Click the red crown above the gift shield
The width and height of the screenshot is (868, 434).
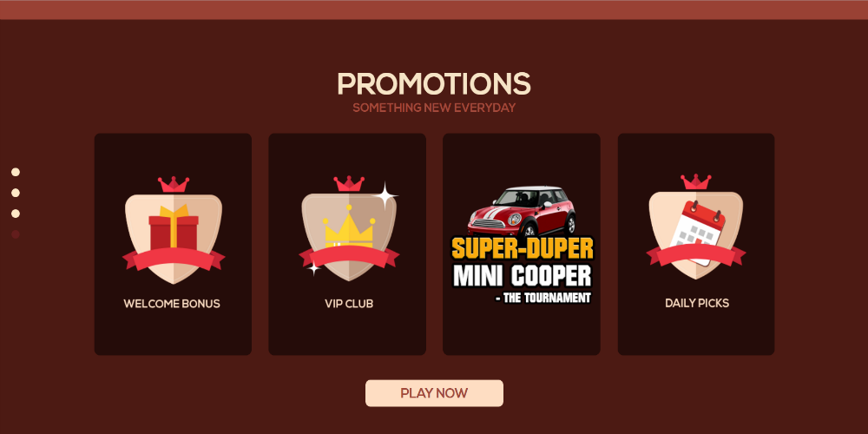point(174,184)
